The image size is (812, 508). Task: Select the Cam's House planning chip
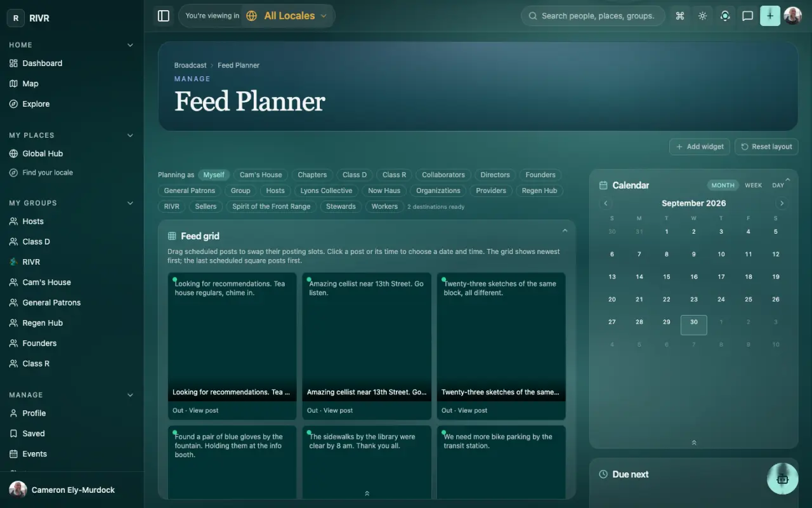tap(261, 175)
